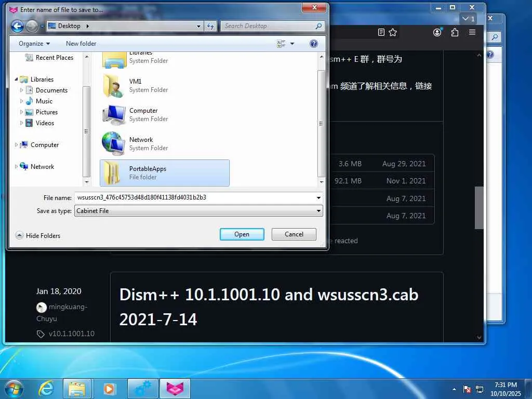Open Dism++ 10.1.1001.10 release title link

click(269, 307)
